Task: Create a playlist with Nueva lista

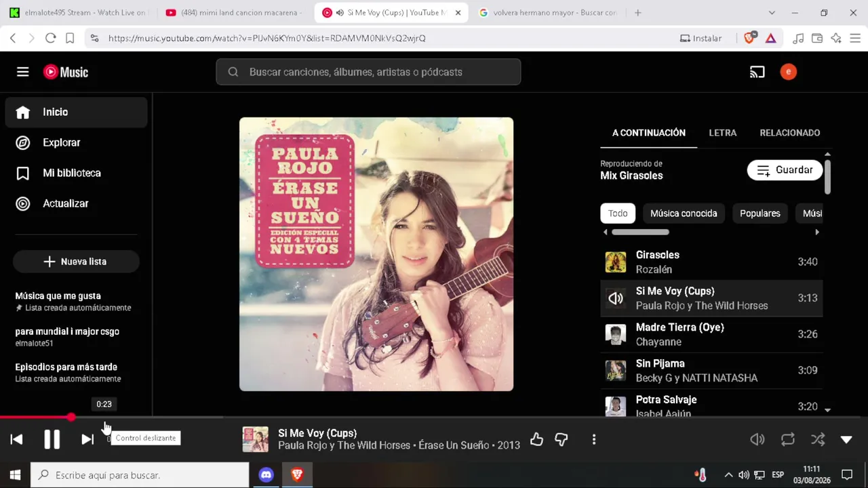Action: pos(76,262)
